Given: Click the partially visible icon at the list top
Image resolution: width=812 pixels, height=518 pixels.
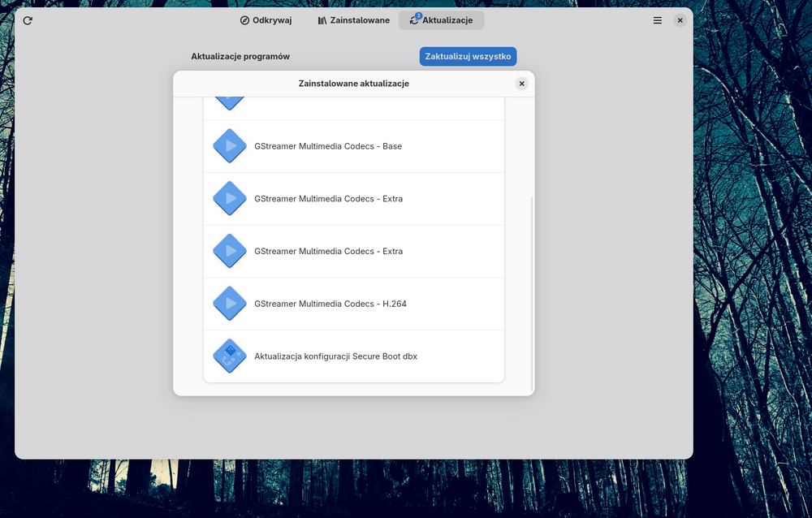Looking at the screenshot, I should click(x=230, y=102).
